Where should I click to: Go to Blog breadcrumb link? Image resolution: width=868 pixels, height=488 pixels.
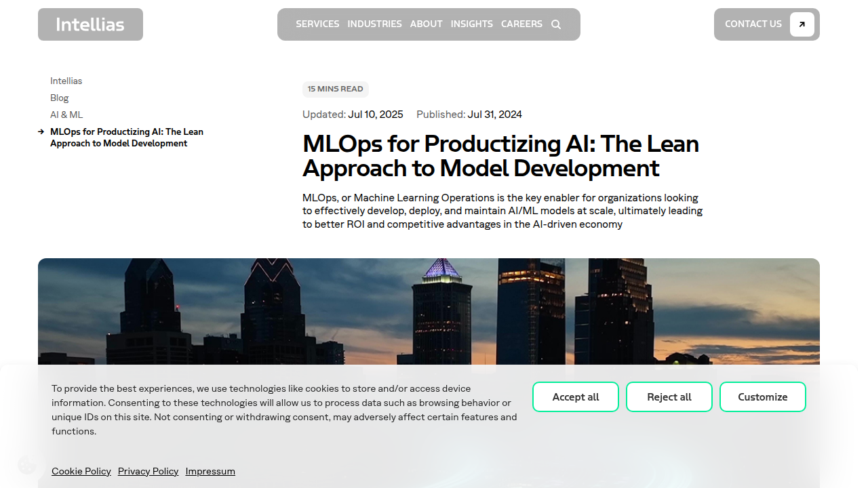click(x=60, y=98)
